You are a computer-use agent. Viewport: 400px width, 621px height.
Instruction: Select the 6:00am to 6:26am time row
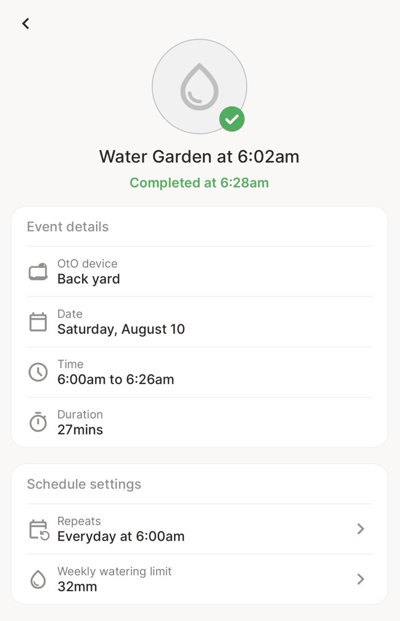[200, 372]
